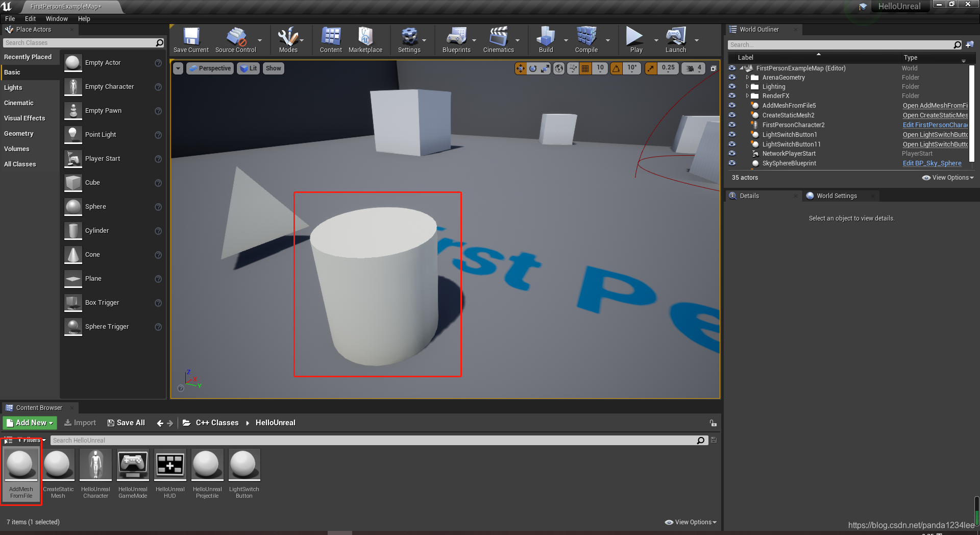The height and width of the screenshot is (535, 980).
Task: Toggle scale snapping in viewport
Action: [x=651, y=68]
